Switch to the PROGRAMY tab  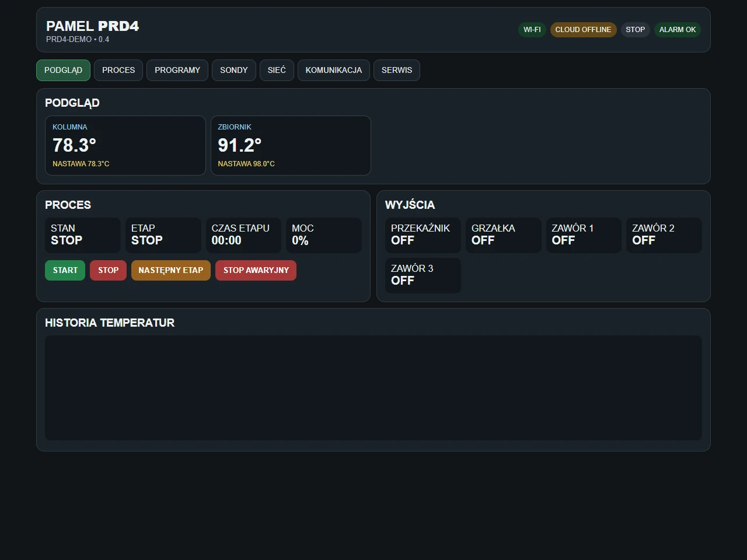[x=177, y=70]
